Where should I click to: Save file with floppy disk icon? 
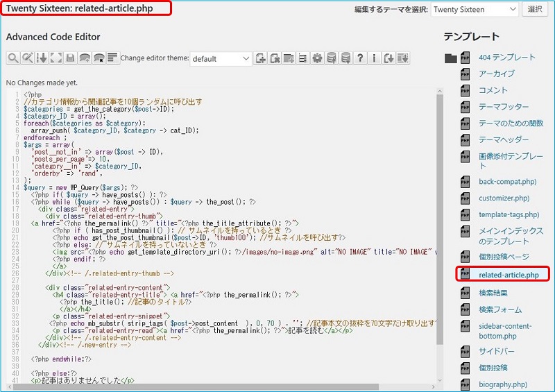pos(70,58)
